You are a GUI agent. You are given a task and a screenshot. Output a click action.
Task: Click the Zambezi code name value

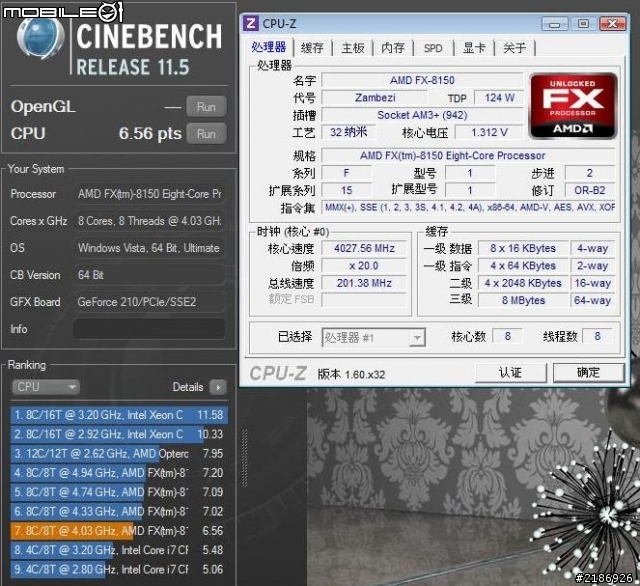point(375,98)
